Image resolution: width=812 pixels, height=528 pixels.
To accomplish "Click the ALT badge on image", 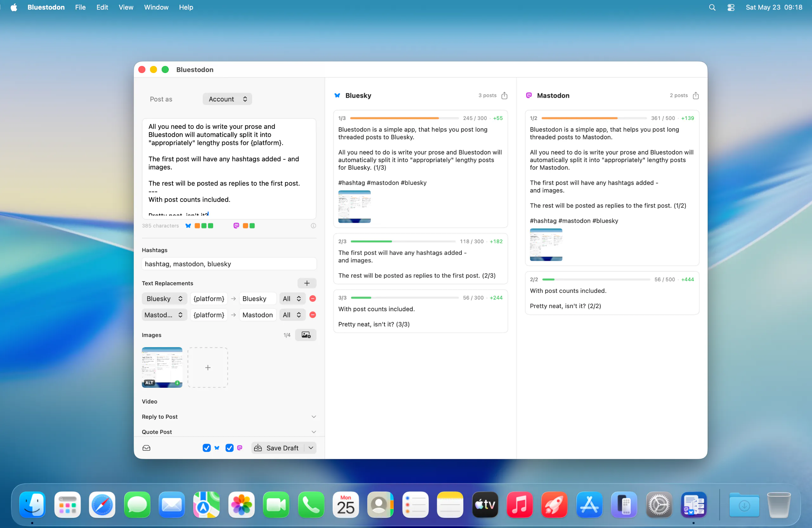I will coord(149,383).
